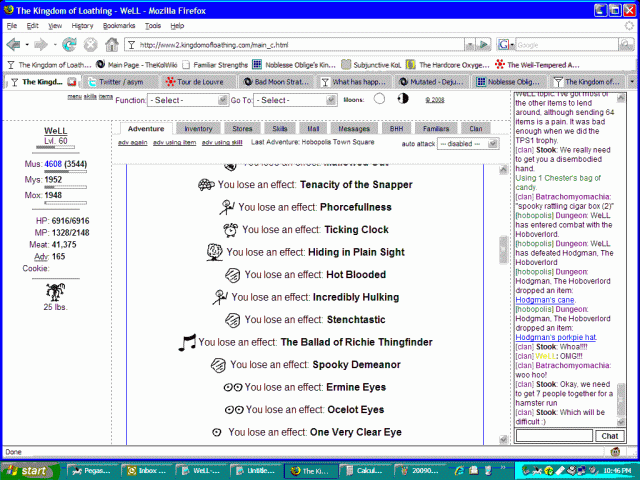The height and width of the screenshot is (480, 640).
Task: Click the Hot Blooded effect icon
Action: (231, 275)
